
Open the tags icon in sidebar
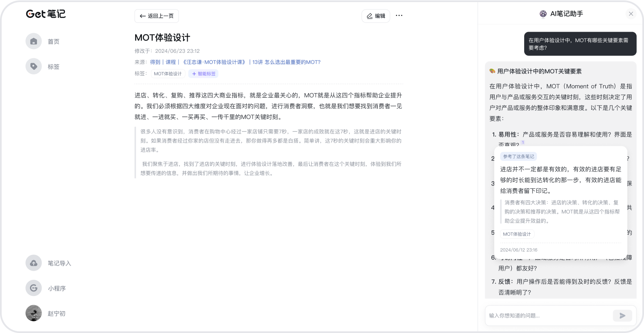click(x=34, y=66)
